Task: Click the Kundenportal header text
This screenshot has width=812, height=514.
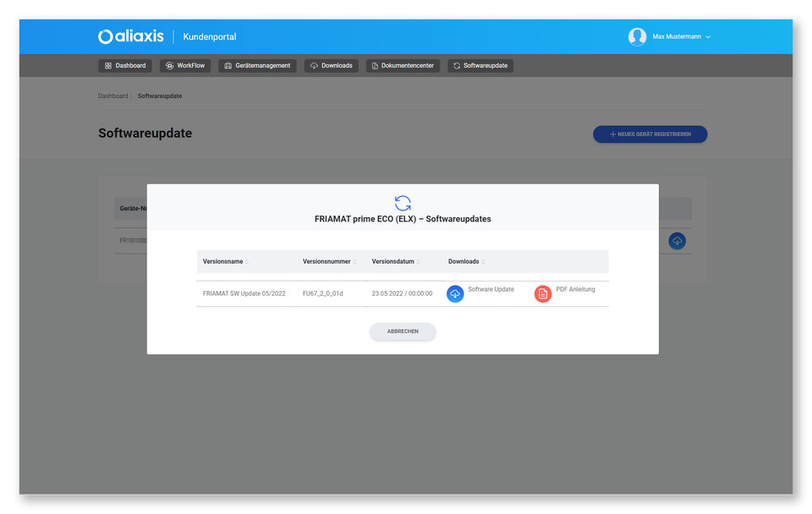Action: click(210, 36)
